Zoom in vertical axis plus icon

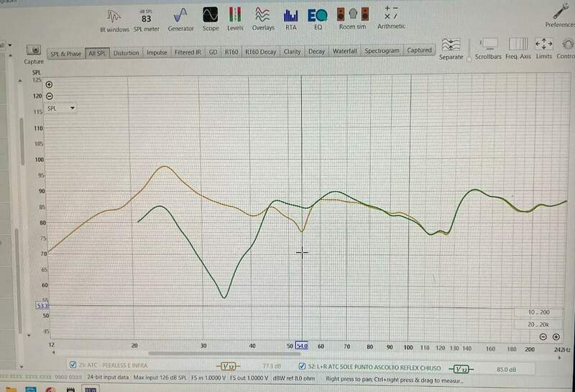[x=49, y=85]
